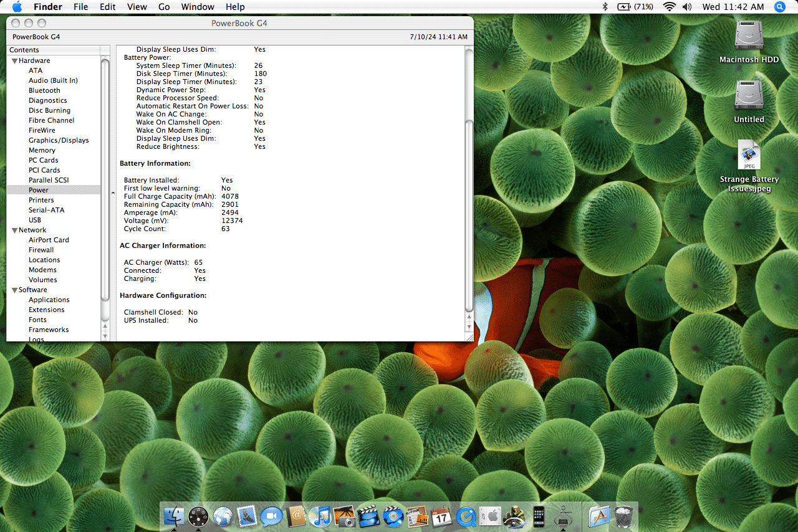
Task: Select Modems under Network
Action: coord(42,270)
